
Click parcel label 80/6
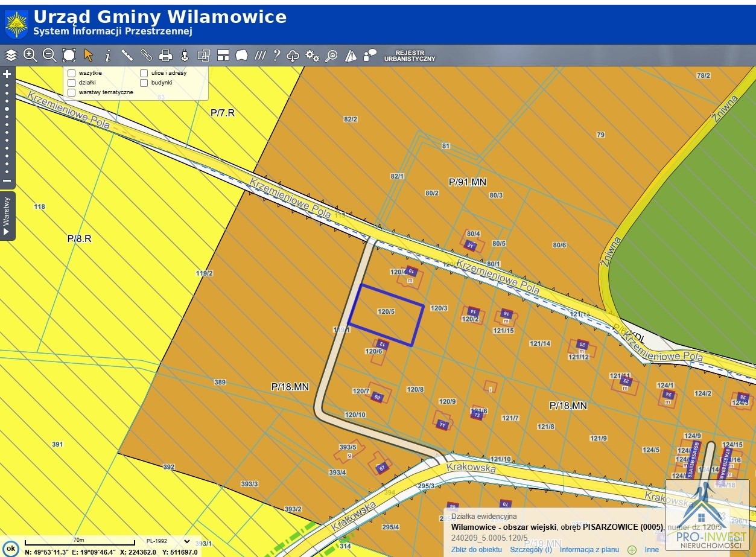[x=559, y=245]
